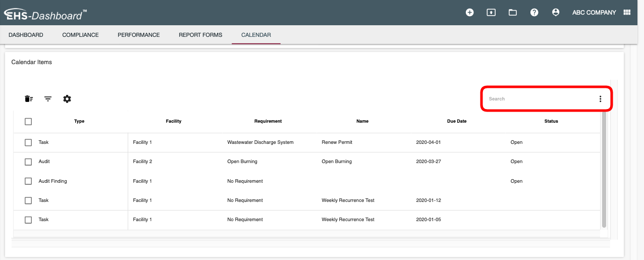Screen dimensions: 644x260
Task: Open the upload icon in header
Action: (491, 13)
